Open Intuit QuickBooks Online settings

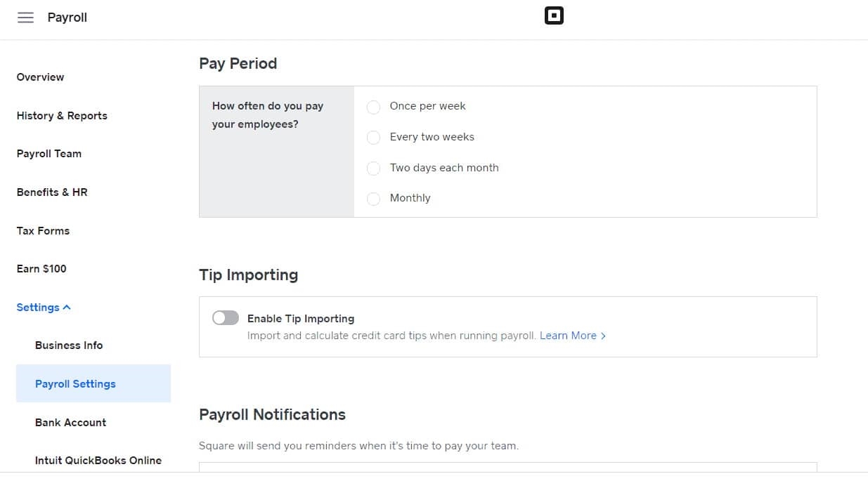98,461
